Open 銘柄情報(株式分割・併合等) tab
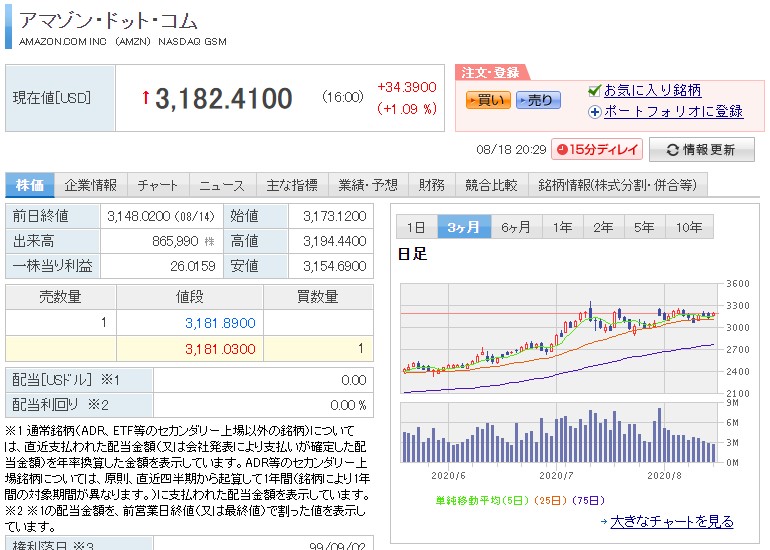The width and height of the screenshot is (770, 550). click(618, 185)
